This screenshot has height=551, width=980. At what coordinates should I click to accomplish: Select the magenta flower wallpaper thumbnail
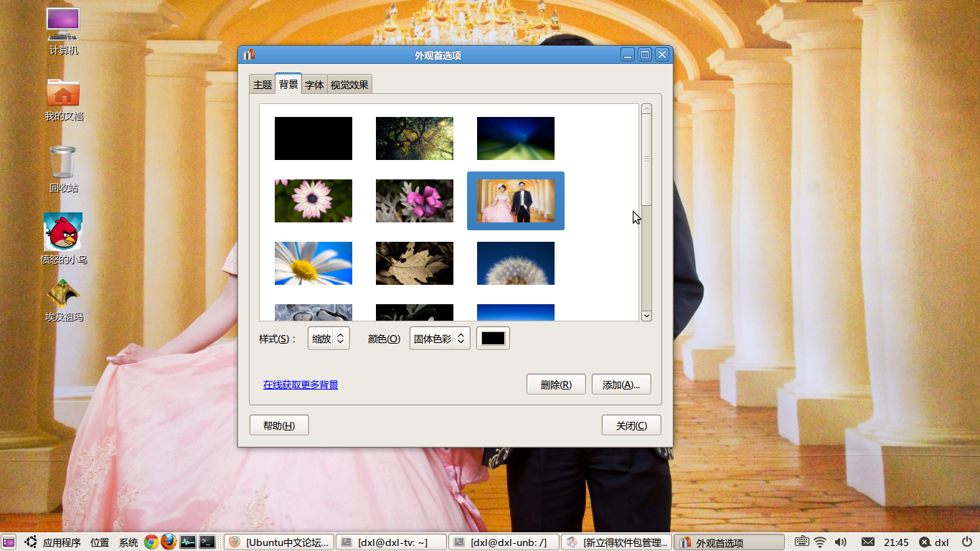(415, 201)
